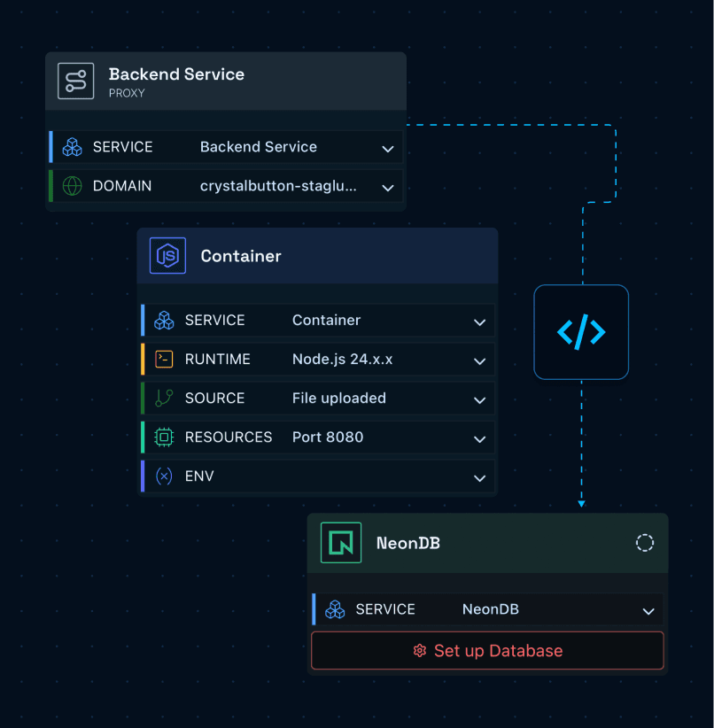Click the DOMAIN label
Screen dimensions: 714x728
[122, 186]
